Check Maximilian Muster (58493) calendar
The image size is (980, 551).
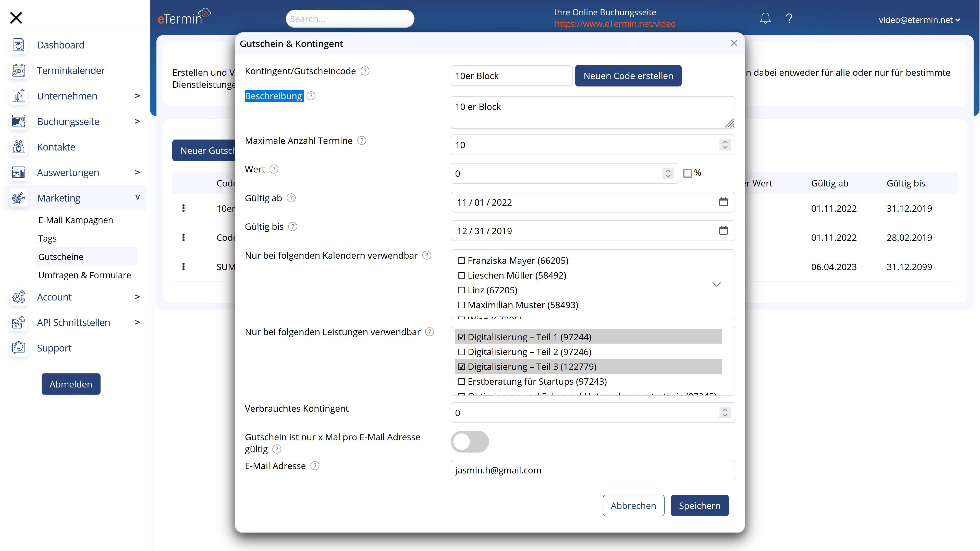[461, 305]
